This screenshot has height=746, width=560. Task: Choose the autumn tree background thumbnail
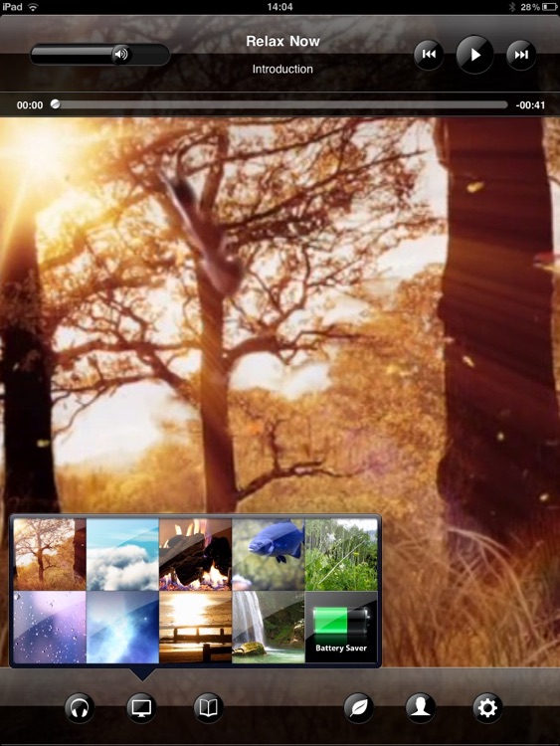50,555
